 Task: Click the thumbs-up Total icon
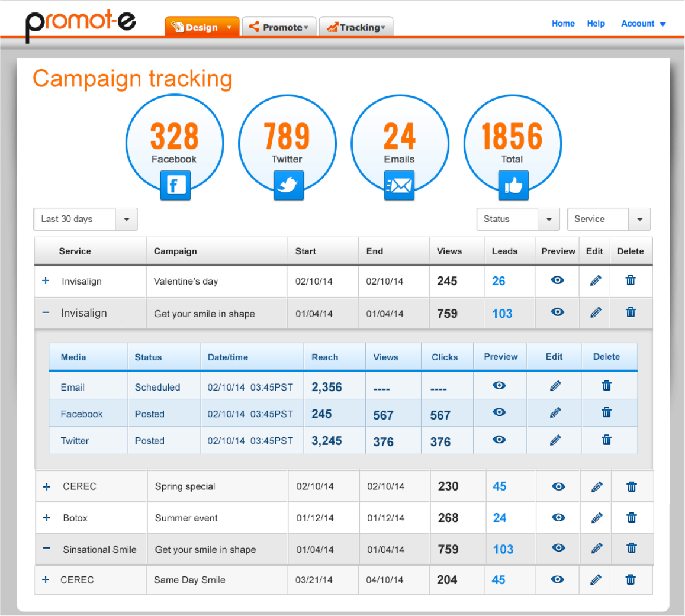click(513, 186)
